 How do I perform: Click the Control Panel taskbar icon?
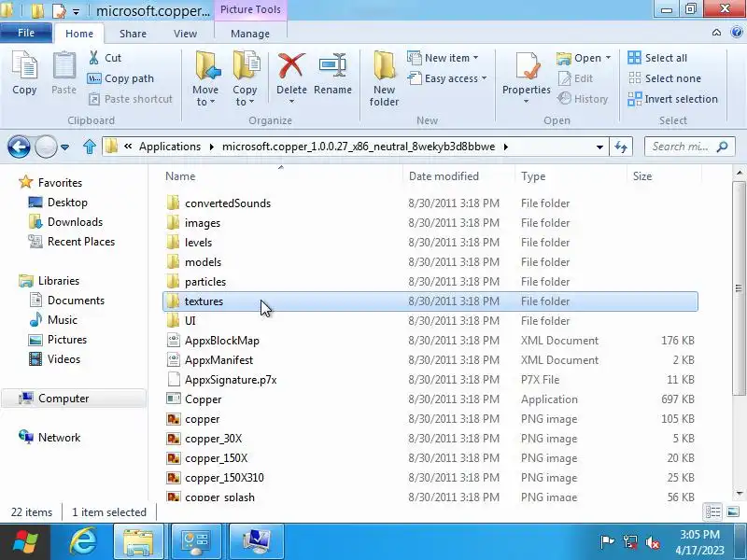pos(196,542)
